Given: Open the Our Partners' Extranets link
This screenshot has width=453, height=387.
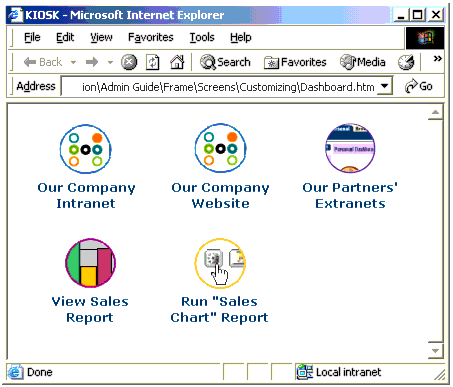Looking at the screenshot, I should coord(350,195).
